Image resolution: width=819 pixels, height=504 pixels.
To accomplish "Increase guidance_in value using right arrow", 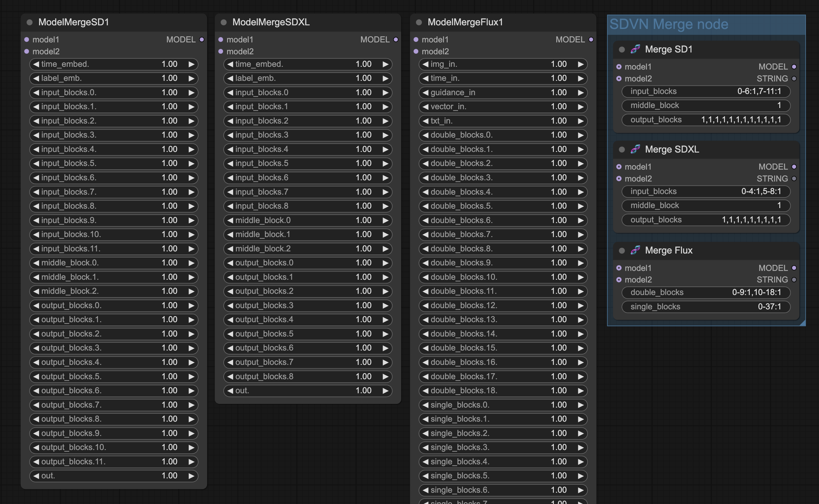I will (580, 92).
